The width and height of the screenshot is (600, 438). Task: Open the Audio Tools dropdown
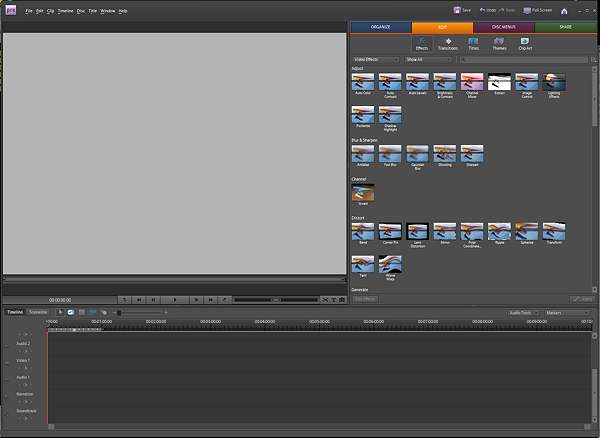click(523, 312)
